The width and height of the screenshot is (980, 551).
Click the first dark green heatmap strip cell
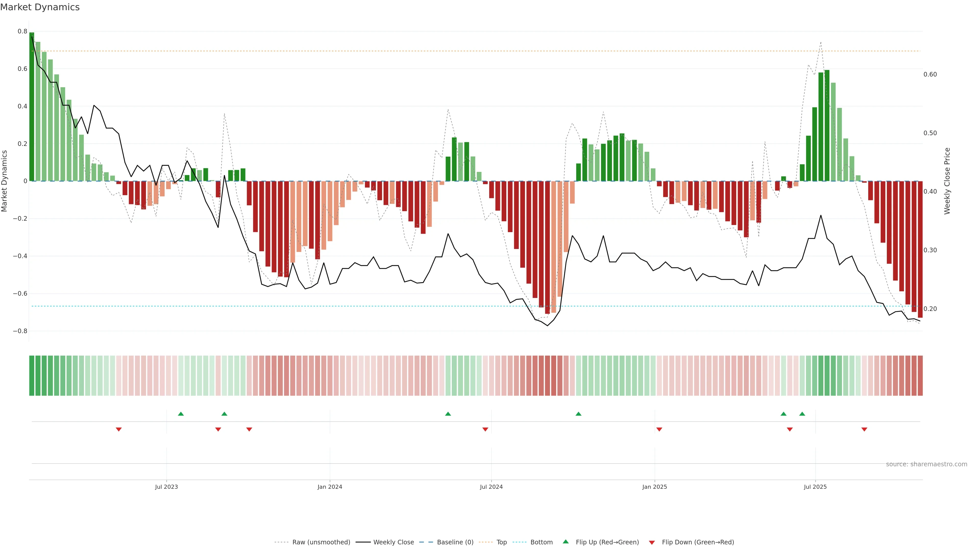coord(32,375)
